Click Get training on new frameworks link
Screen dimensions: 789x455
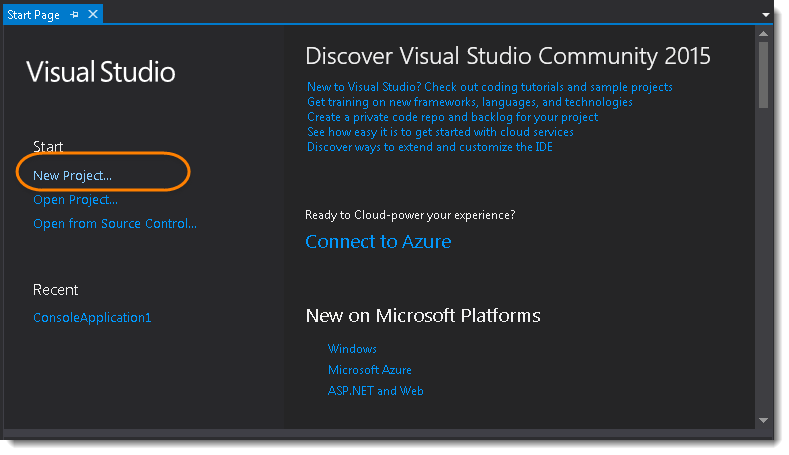pos(469,102)
